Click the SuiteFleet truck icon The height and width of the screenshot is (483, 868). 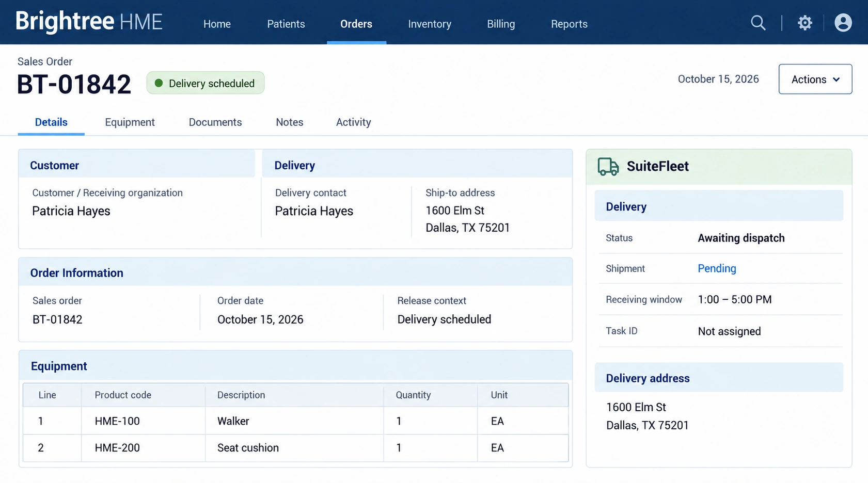(x=608, y=167)
